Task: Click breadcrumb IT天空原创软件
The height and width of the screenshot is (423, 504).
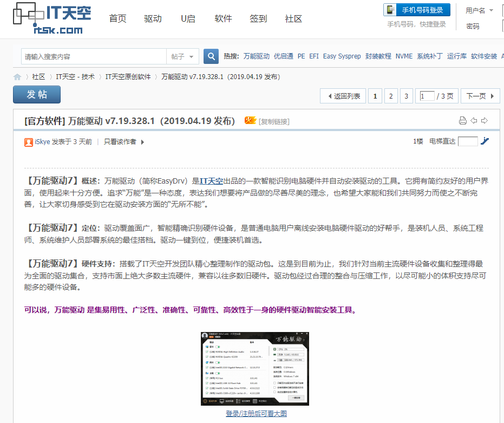Action: [x=128, y=77]
